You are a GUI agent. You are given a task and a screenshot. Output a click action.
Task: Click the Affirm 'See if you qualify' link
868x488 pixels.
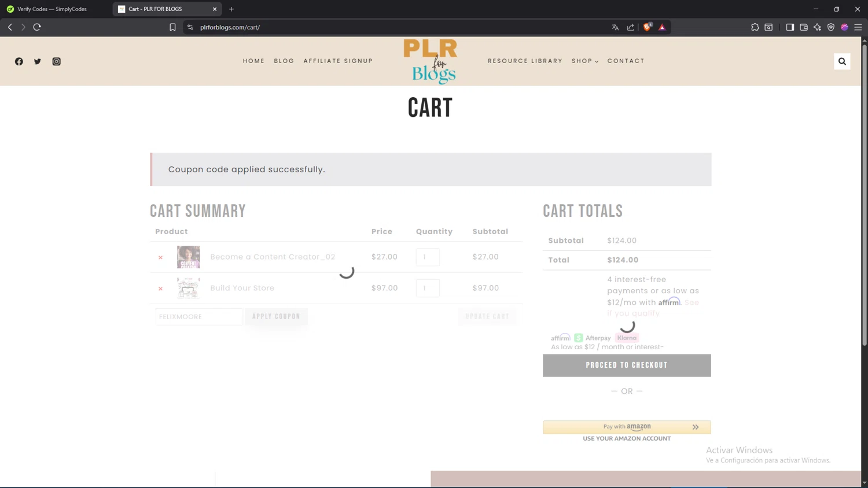[653, 308]
